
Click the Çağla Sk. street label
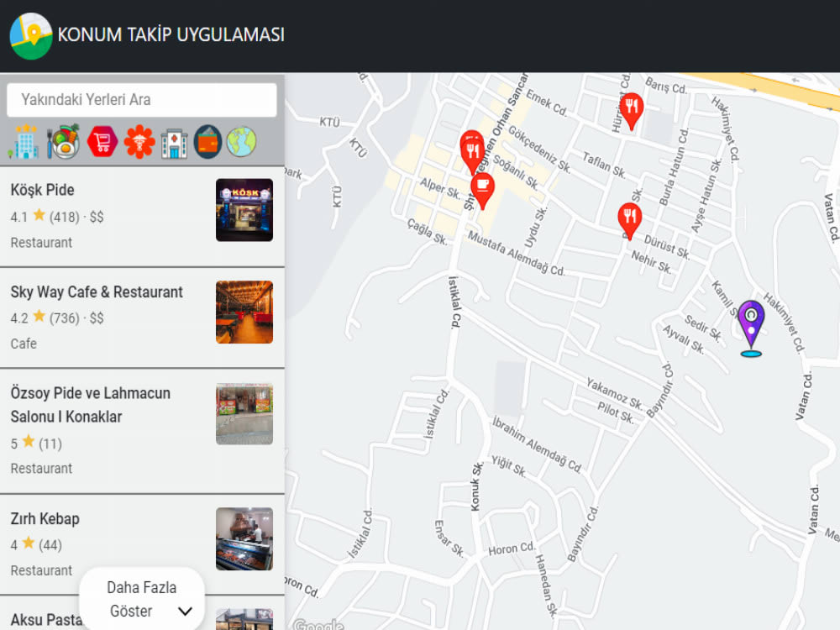coord(427,232)
